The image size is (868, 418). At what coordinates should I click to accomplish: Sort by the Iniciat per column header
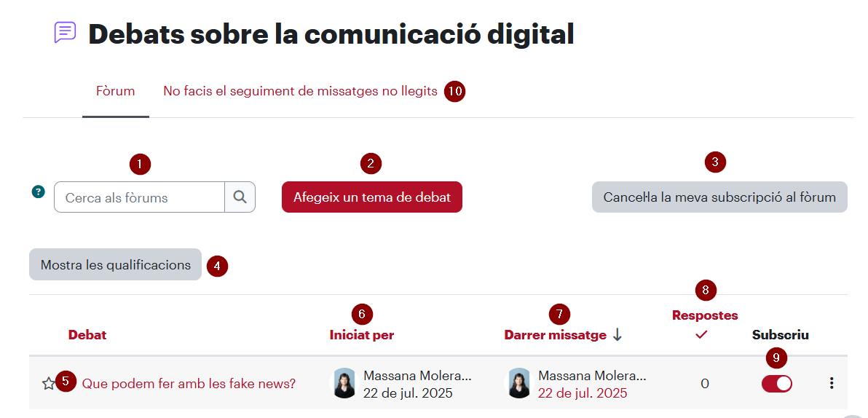pos(362,335)
